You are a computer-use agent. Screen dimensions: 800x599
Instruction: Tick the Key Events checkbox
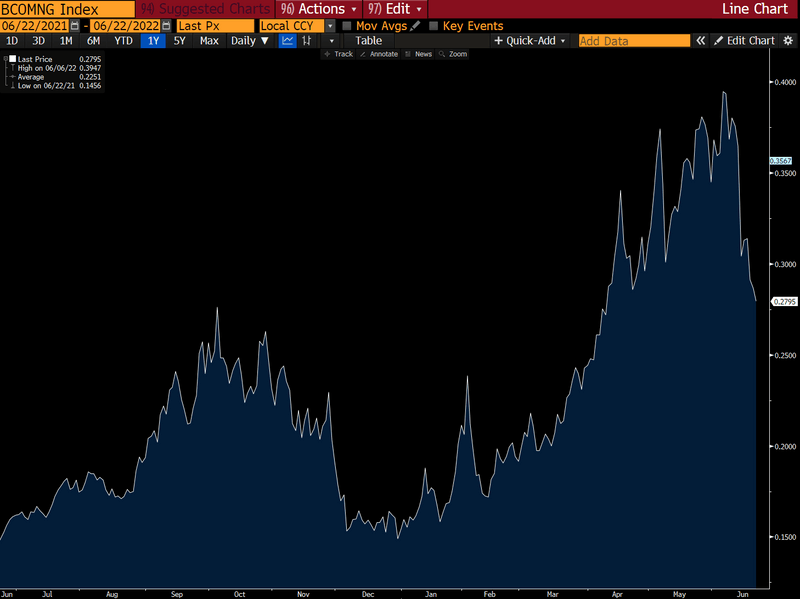tap(433, 25)
